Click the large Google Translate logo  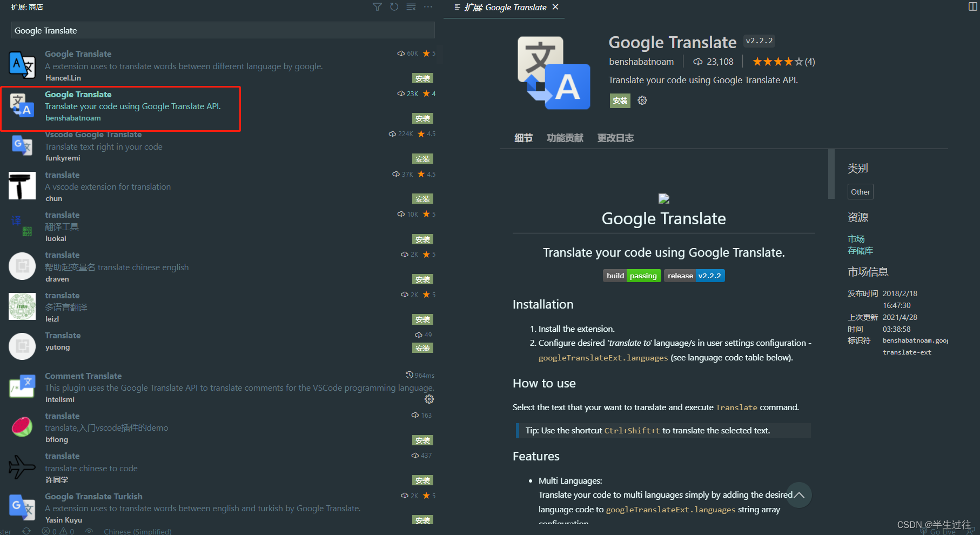(x=554, y=73)
